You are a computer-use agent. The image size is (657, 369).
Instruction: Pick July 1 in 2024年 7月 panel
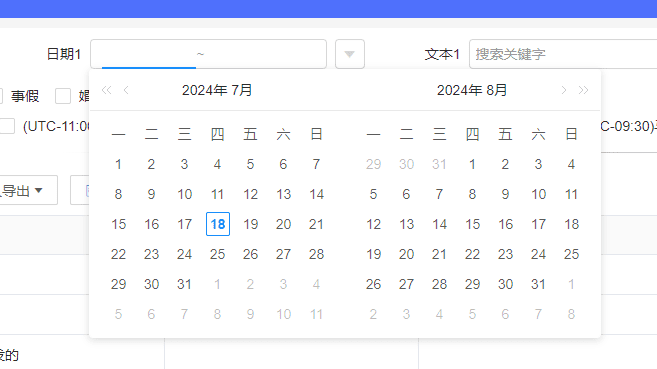tap(119, 164)
